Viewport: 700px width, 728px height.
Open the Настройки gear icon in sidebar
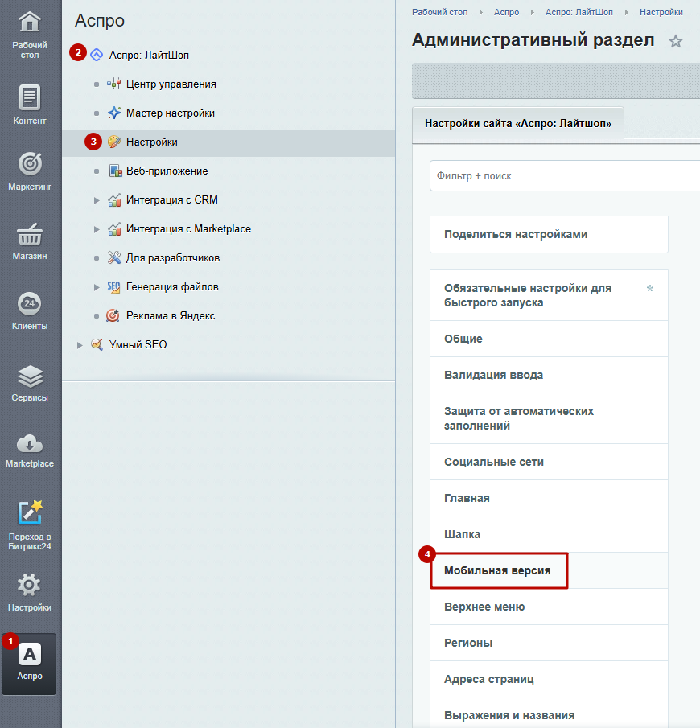click(29, 585)
